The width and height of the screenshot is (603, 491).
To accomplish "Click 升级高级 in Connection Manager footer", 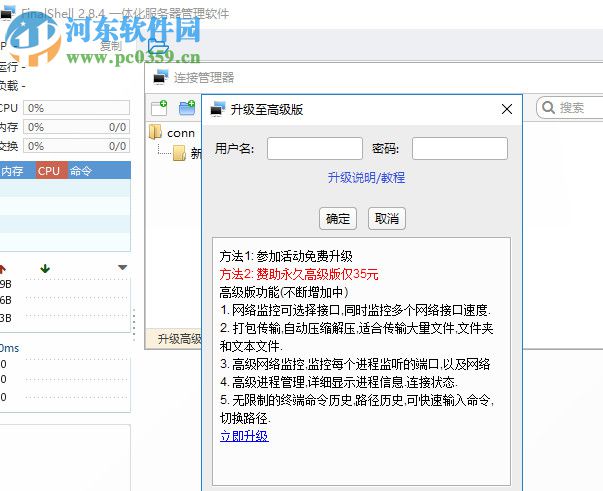I will (x=180, y=339).
